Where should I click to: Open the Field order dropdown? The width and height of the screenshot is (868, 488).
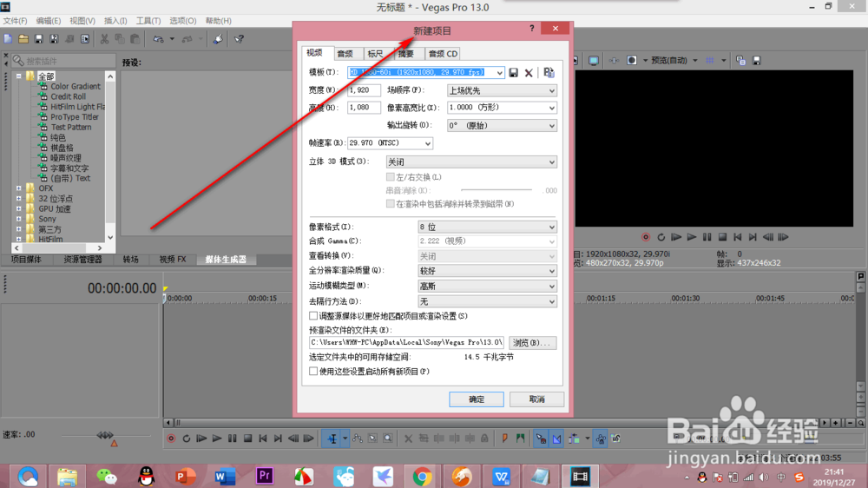(x=502, y=90)
